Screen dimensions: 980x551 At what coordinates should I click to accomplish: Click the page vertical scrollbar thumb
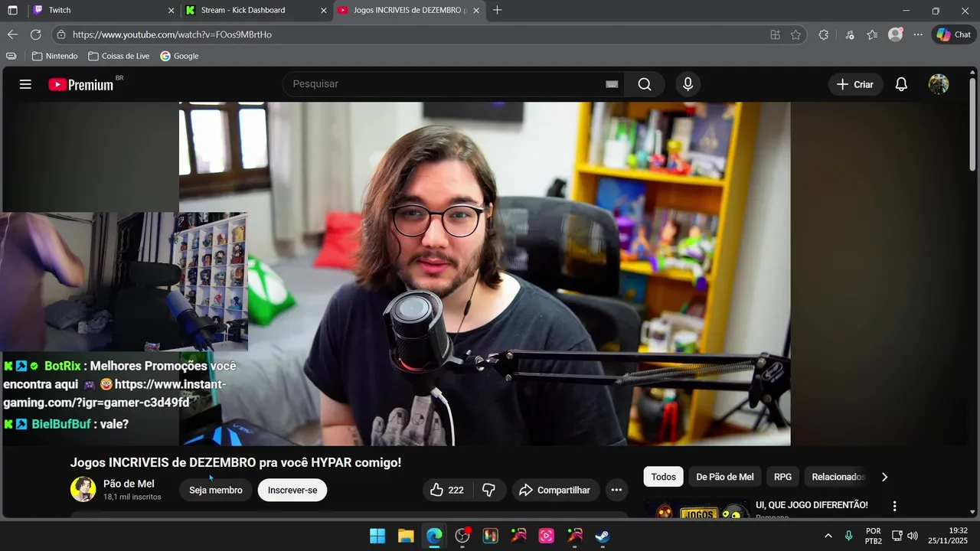(972, 122)
